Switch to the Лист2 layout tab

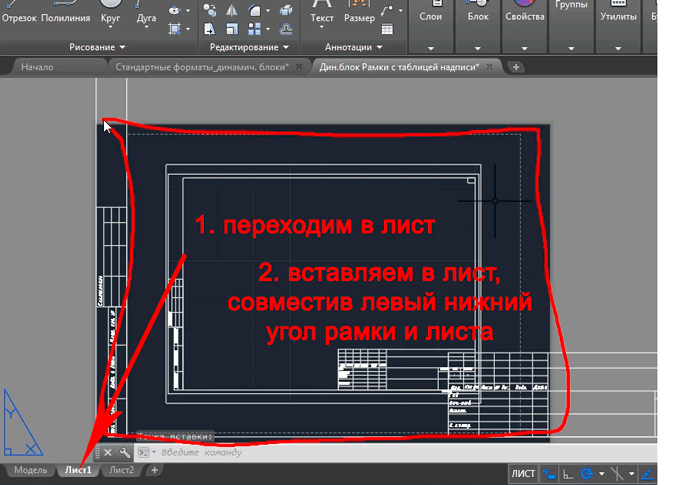click(x=121, y=470)
